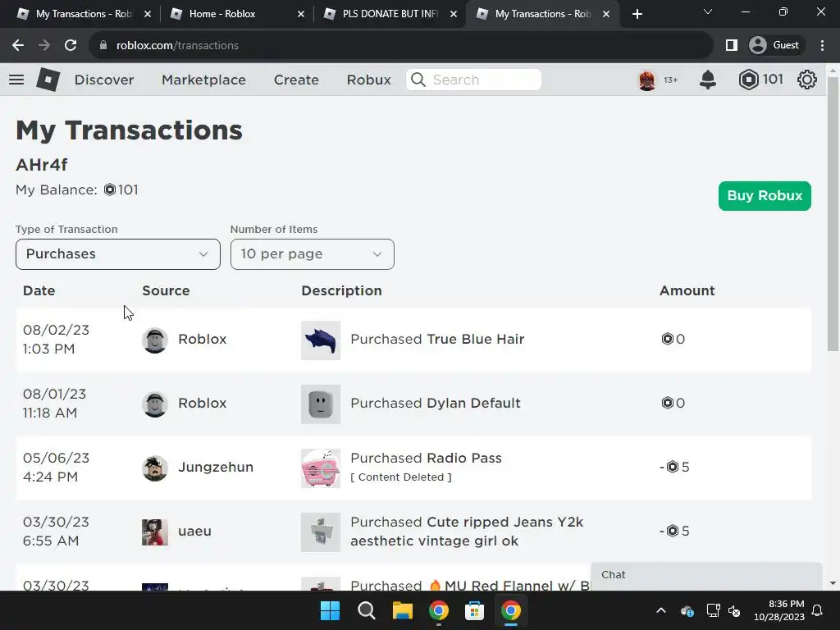The image size is (840, 630).
Task: Click the Robux balance icon showing 101
Action: (748, 80)
